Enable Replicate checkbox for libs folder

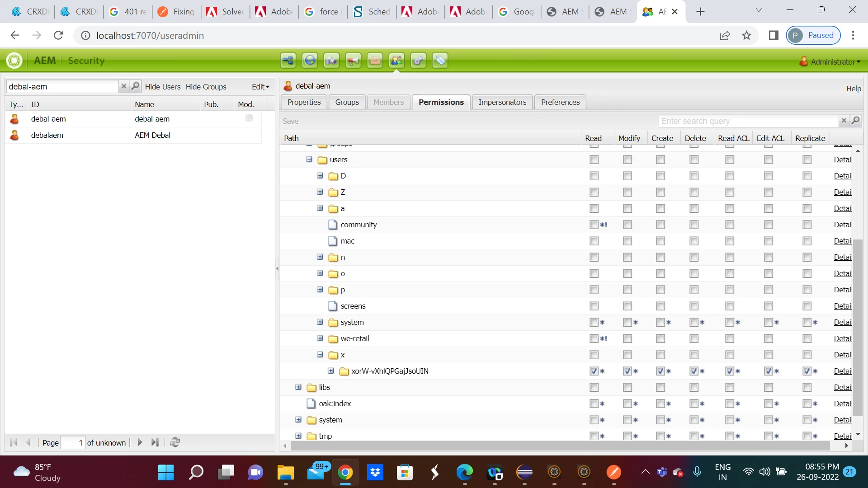pos(807,387)
